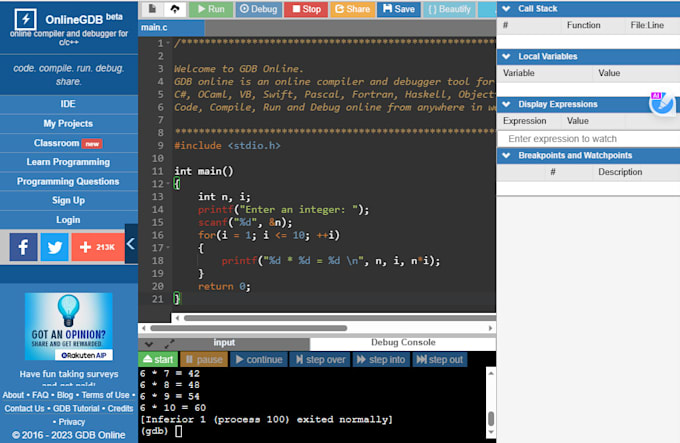Run the program with Run button
This screenshot has width=680, height=443.
211,9
